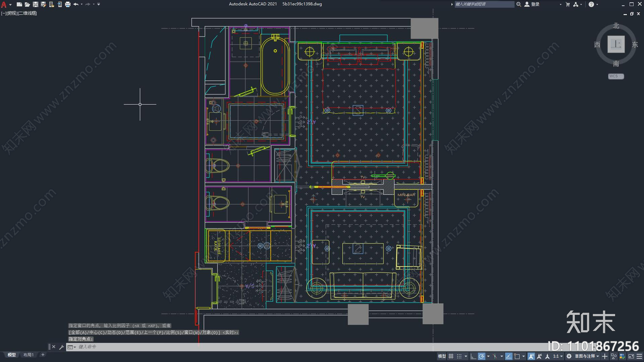This screenshot has height=362, width=644.
Task: Open the status bar customization menu icon
Action: pos(640,356)
